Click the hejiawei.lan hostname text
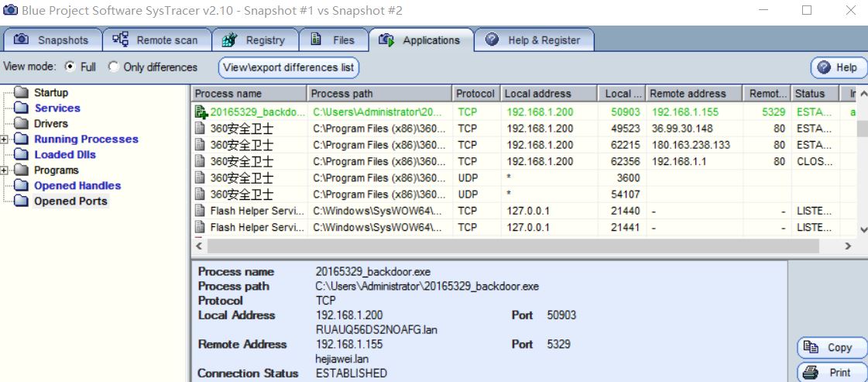 pyautogui.click(x=341, y=359)
